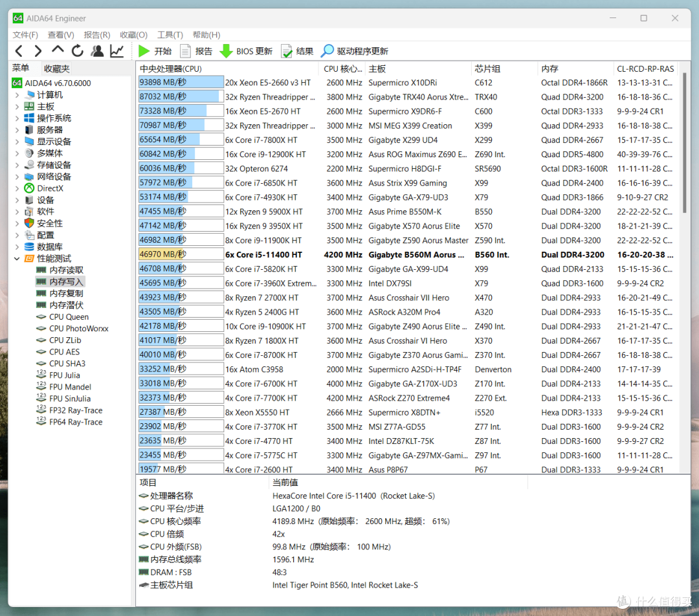Click the refresh toolbar icon
The height and width of the screenshot is (616, 699).
[78, 51]
